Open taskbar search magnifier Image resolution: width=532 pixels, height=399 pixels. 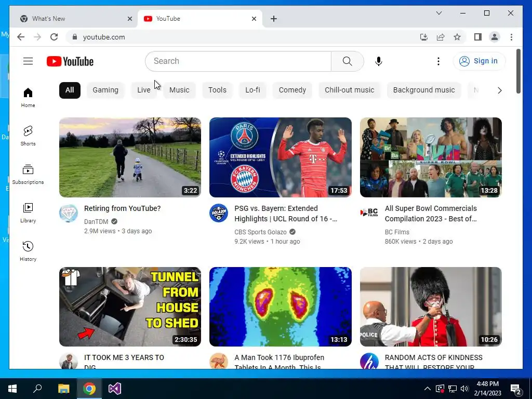[37, 389]
